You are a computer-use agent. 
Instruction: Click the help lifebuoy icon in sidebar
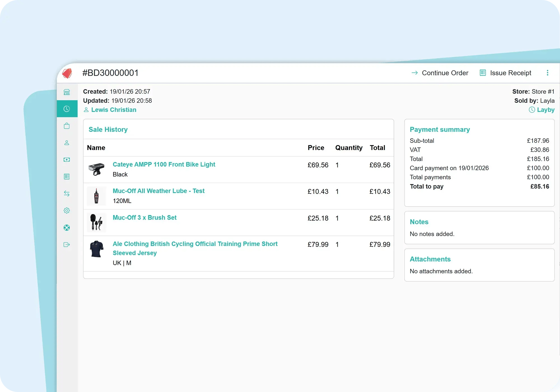[67, 228]
